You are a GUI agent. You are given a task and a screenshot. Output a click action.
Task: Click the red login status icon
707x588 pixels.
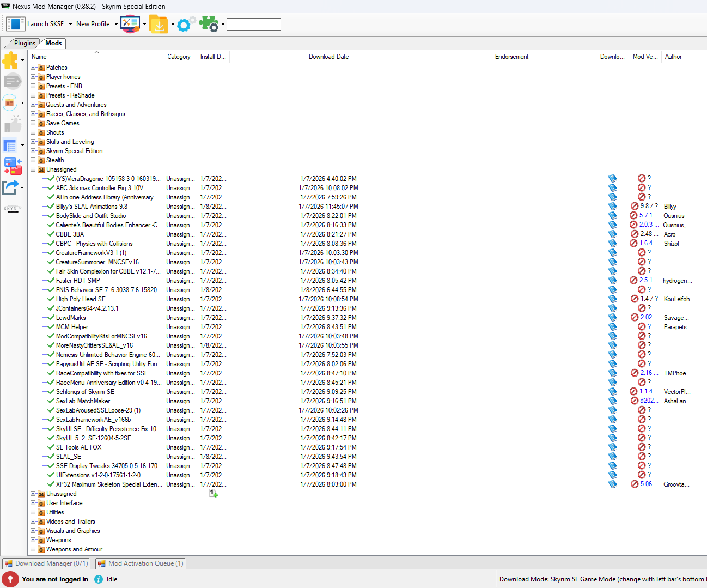tap(10, 579)
